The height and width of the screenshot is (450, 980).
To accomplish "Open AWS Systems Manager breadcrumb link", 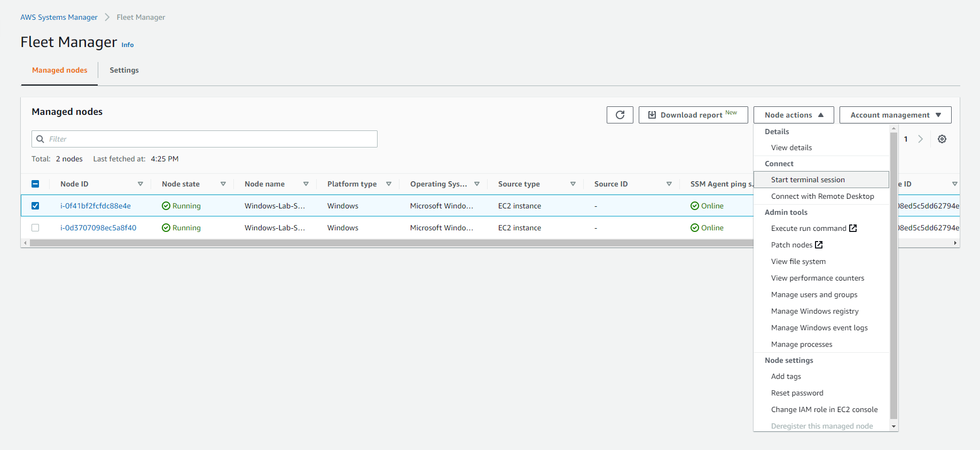I will pyautogui.click(x=59, y=17).
